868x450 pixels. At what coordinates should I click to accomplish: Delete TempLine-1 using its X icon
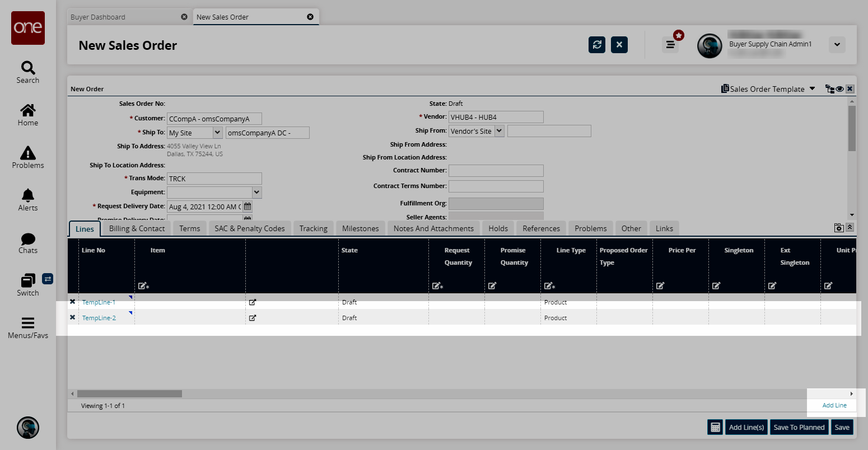pos(72,302)
